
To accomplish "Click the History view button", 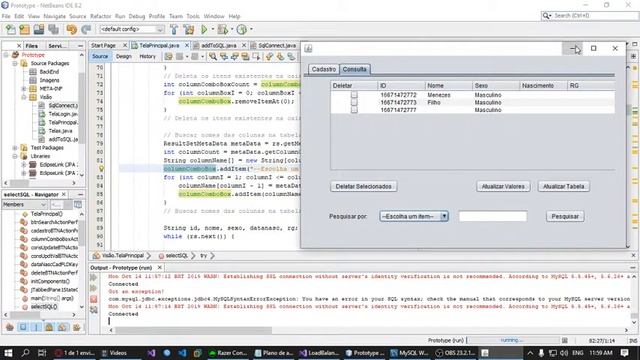I will point(148,56).
